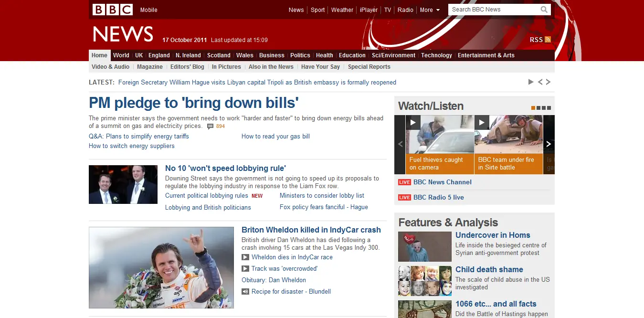Open No 10 'won't speed lobbying rule' story
Image resolution: width=644 pixels, height=318 pixels.
tap(225, 168)
